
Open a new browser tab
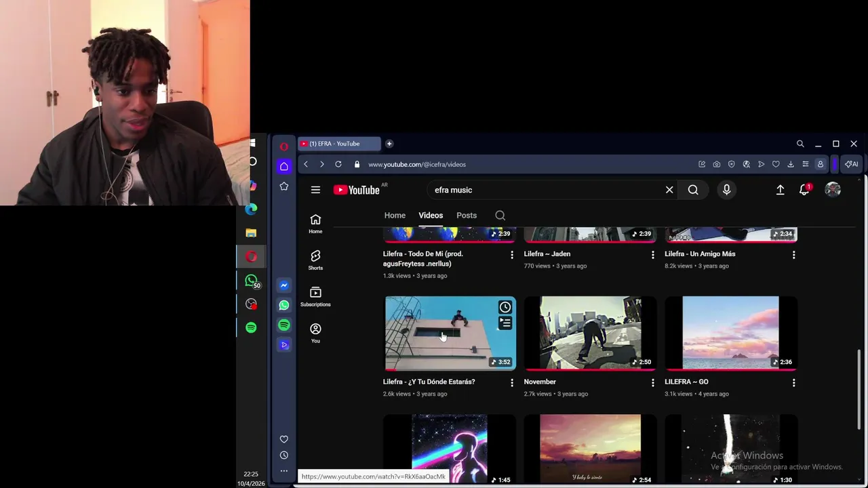coord(389,144)
